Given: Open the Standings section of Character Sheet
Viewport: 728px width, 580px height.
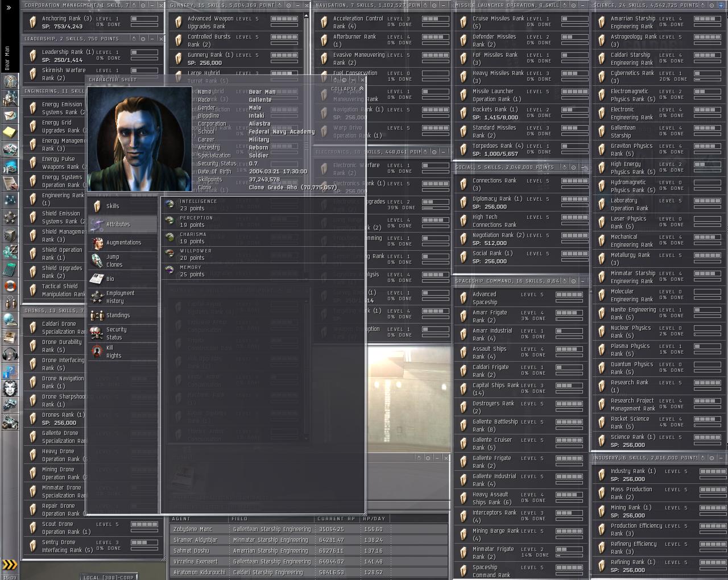Looking at the screenshot, I should pos(122,315).
